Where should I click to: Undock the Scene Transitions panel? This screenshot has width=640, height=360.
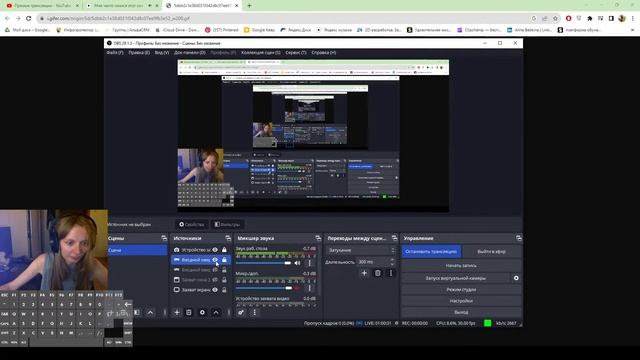click(394, 238)
